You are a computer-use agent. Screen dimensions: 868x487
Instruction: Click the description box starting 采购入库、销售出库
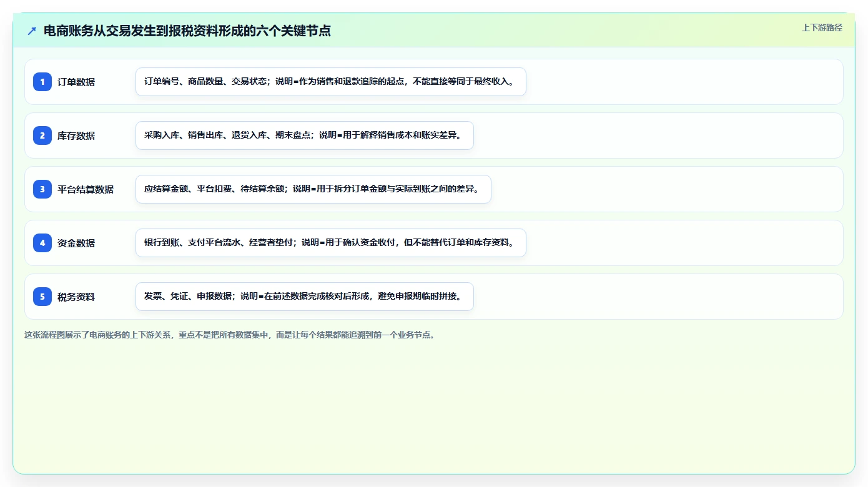305,135
